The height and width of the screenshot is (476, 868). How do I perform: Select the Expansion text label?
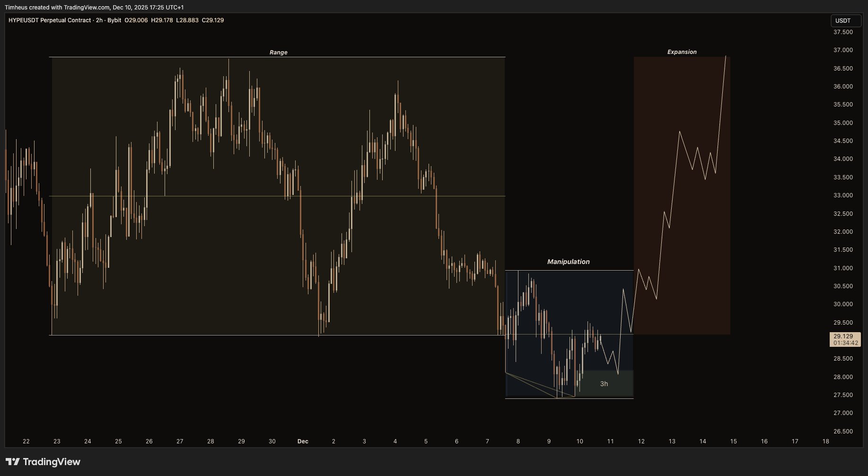click(682, 52)
